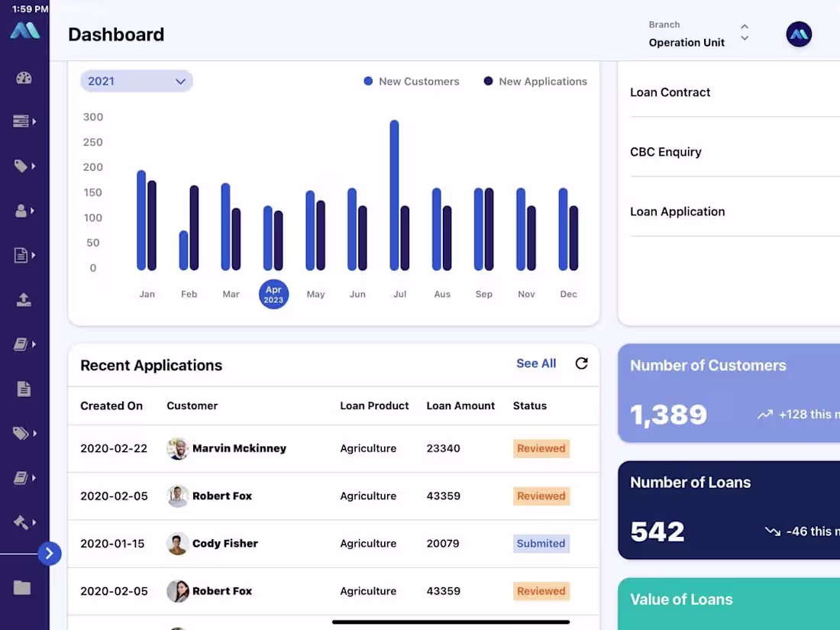Open the folder icon at sidebar bottom

(x=24, y=587)
